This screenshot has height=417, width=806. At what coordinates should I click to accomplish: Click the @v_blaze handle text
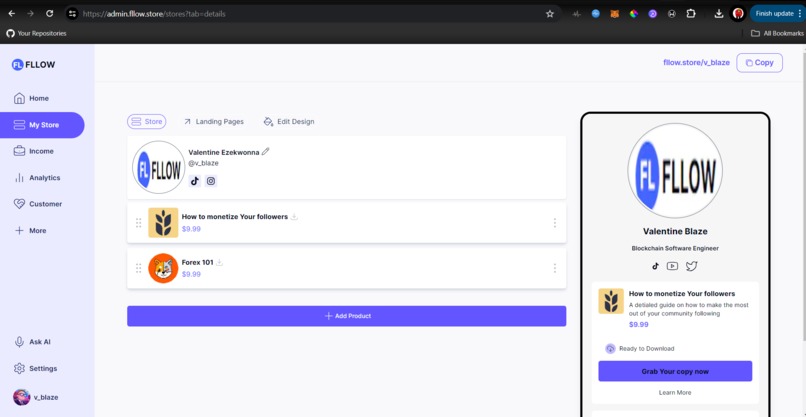pos(203,163)
